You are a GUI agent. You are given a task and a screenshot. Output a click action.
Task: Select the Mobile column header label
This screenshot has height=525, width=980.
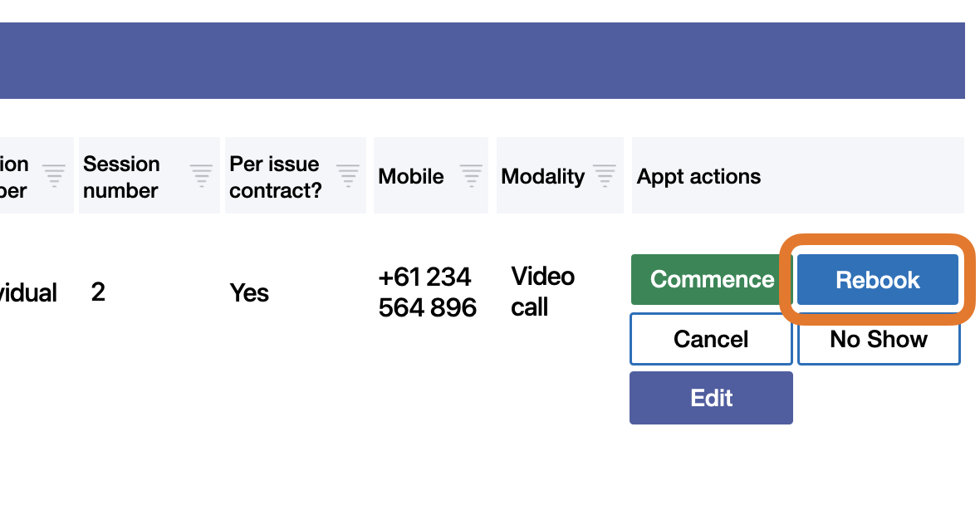click(411, 177)
